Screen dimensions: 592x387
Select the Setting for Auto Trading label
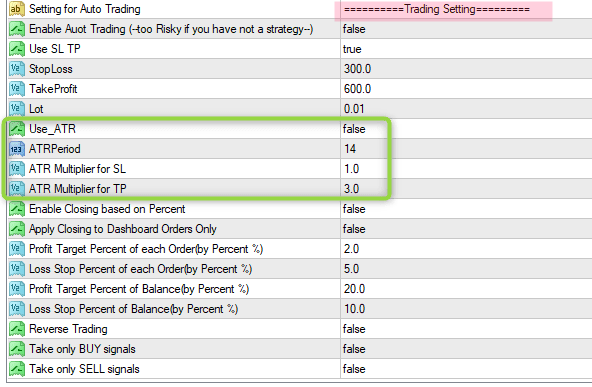pyautogui.click(x=85, y=9)
